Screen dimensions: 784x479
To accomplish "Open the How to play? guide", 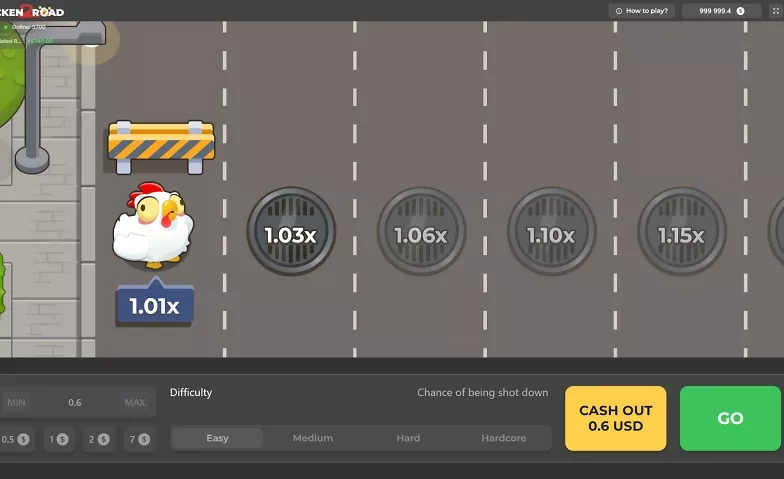I will pos(642,11).
